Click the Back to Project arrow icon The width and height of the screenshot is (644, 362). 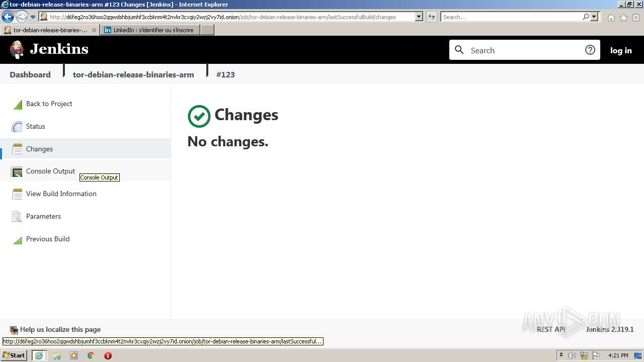point(18,104)
